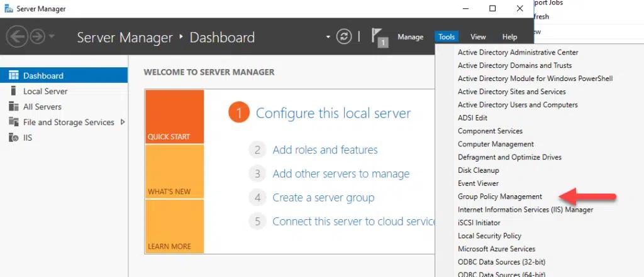Open Event Viewer from Tools menu
644x277 pixels.
coord(478,183)
